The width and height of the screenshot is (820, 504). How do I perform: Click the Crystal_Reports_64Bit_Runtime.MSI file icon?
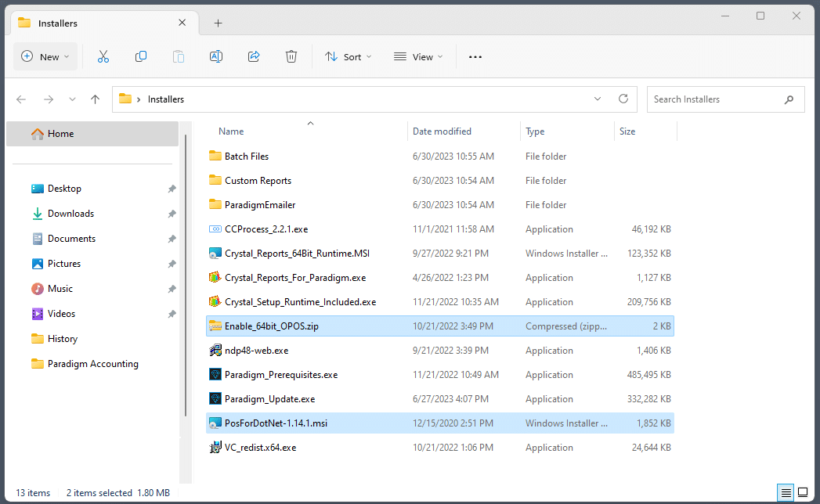(215, 254)
